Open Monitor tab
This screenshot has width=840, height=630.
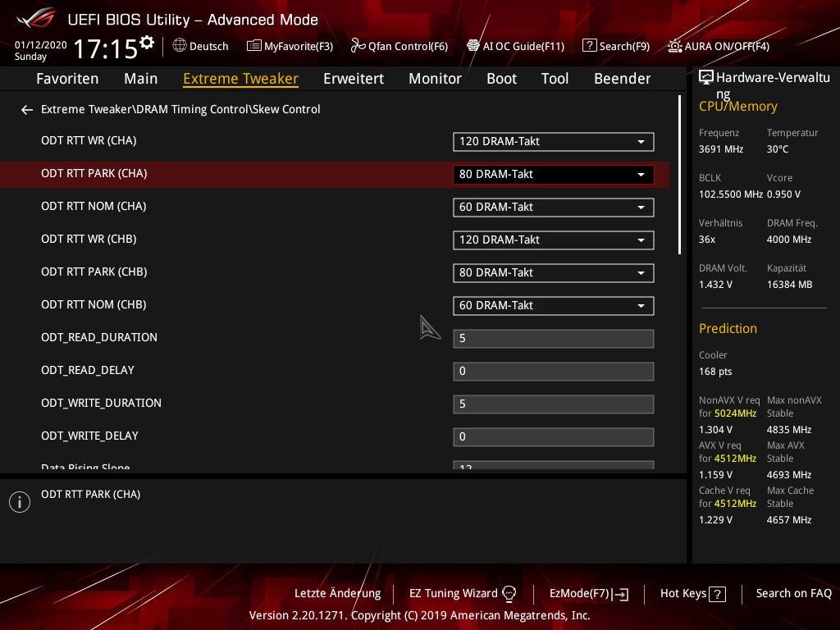pos(435,79)
